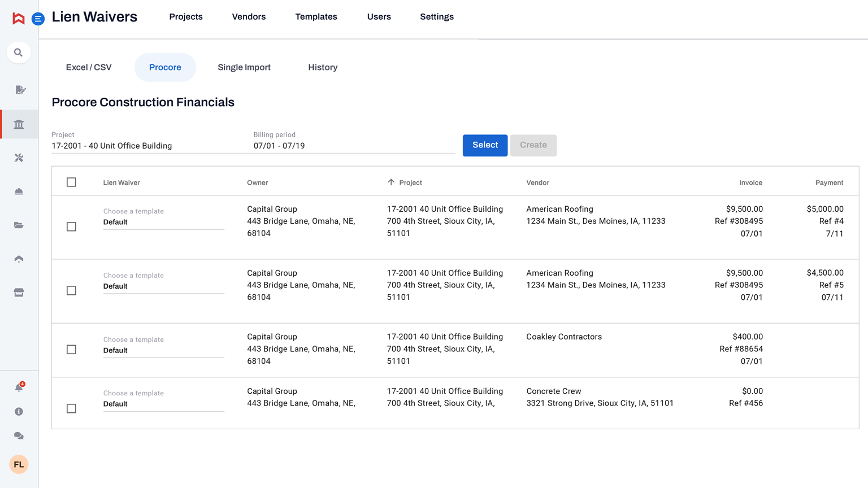Sort by the Owner column header
868x488 pixels.
(x=258, y=182)
